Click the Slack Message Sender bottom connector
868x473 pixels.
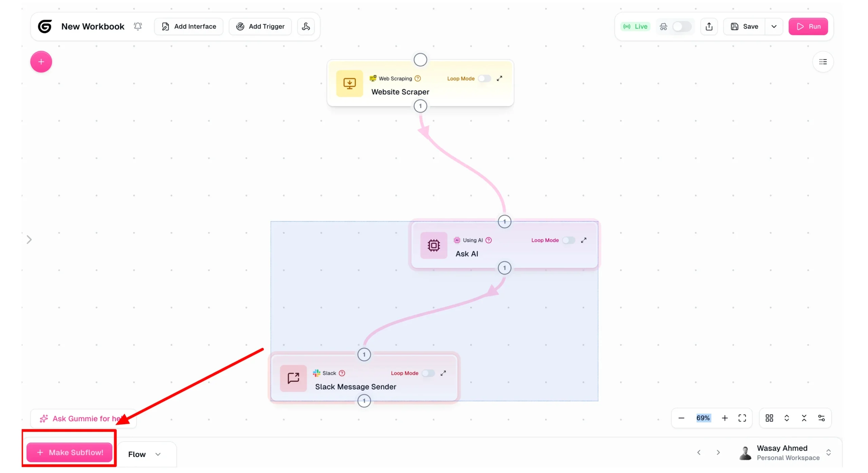click(364, 401)
